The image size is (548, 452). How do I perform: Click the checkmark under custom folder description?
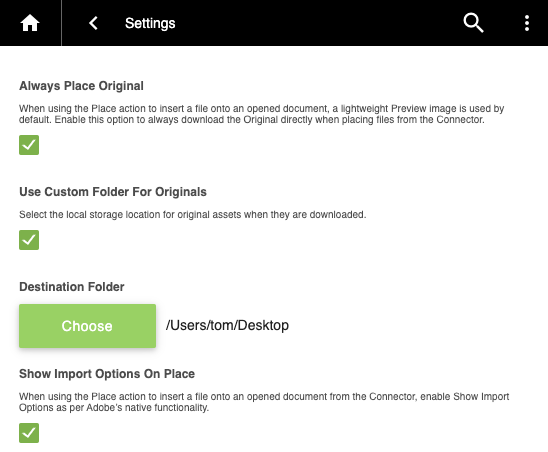pos(29,240)
